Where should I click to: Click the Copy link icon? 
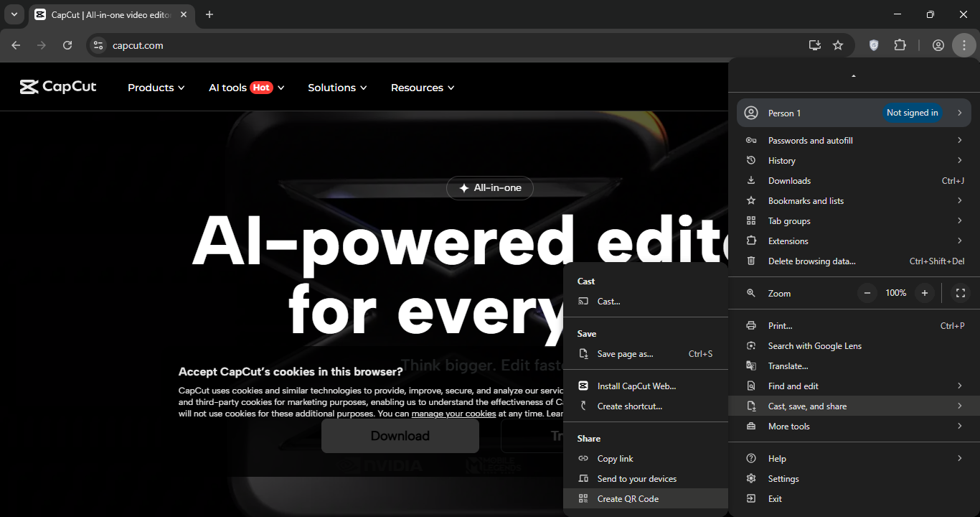(583, 458)
